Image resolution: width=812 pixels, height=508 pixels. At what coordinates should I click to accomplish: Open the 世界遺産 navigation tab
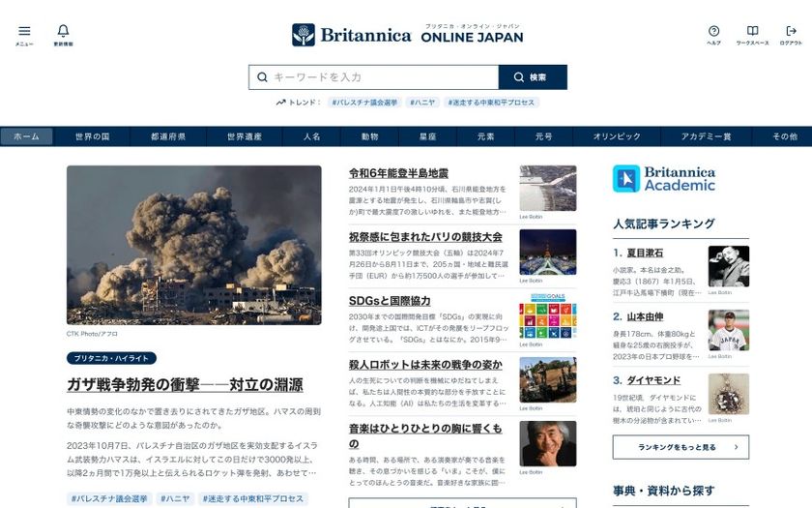tap(245, 136)
